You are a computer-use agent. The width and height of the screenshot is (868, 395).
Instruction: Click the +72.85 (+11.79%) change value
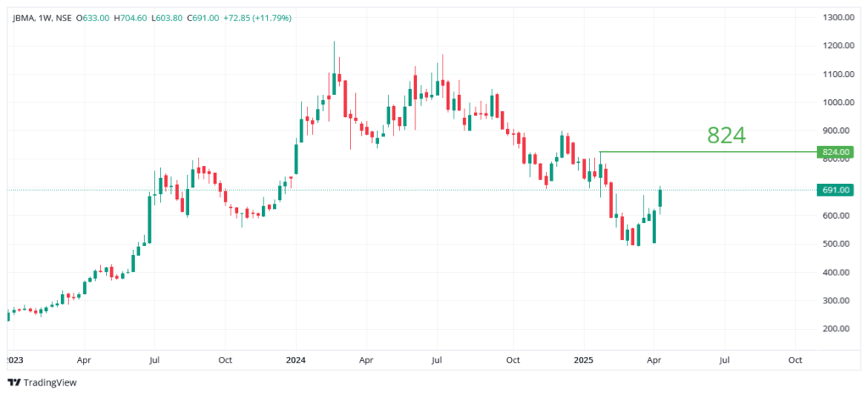257,17
